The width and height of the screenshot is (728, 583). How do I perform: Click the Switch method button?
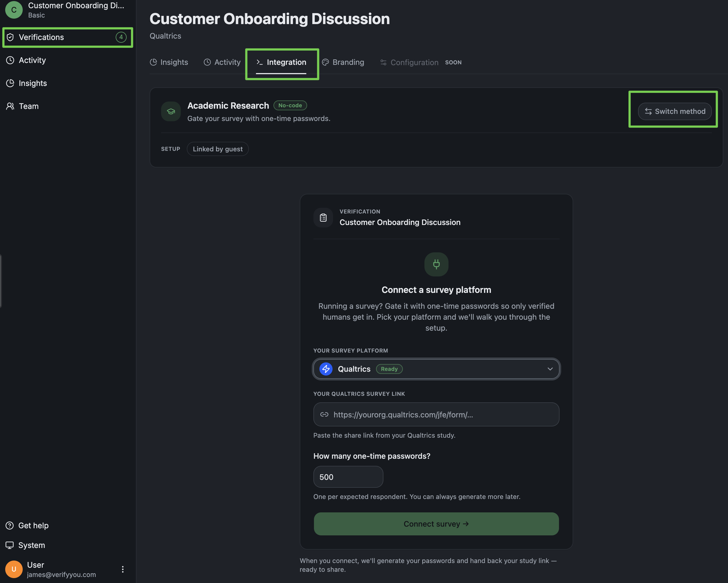tap(675, 111)
